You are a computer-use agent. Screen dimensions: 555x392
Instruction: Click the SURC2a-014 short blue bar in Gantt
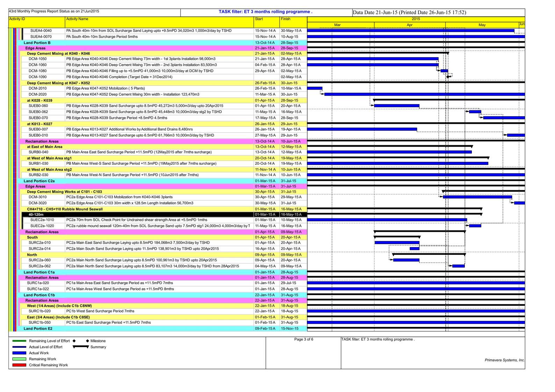click(x=415, y=249)
